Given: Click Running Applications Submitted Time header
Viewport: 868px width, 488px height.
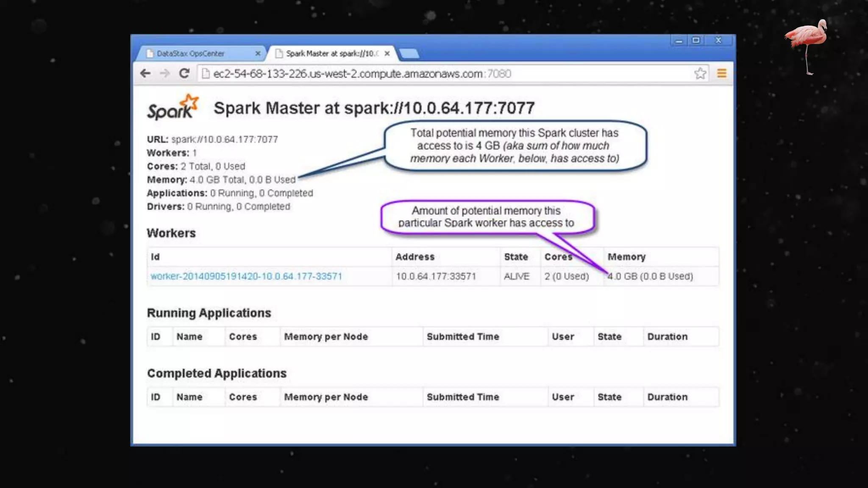Looking at the screenshot, I should (463, 337).
